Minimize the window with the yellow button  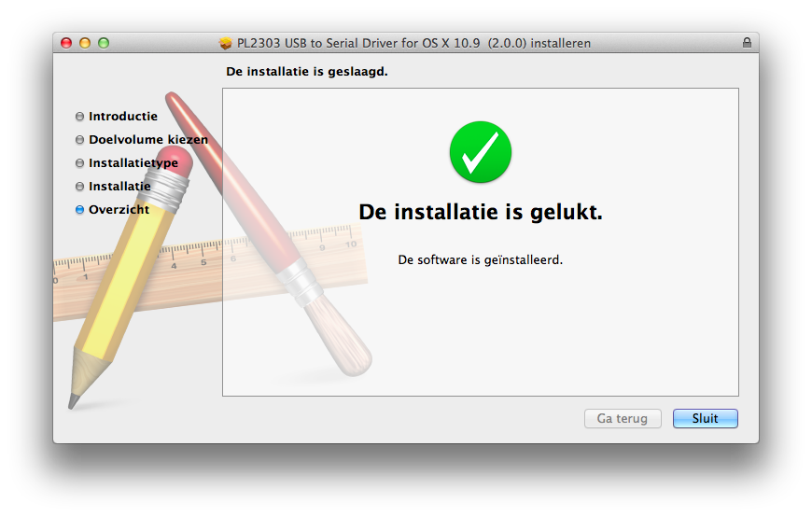[x=85, y=43]
